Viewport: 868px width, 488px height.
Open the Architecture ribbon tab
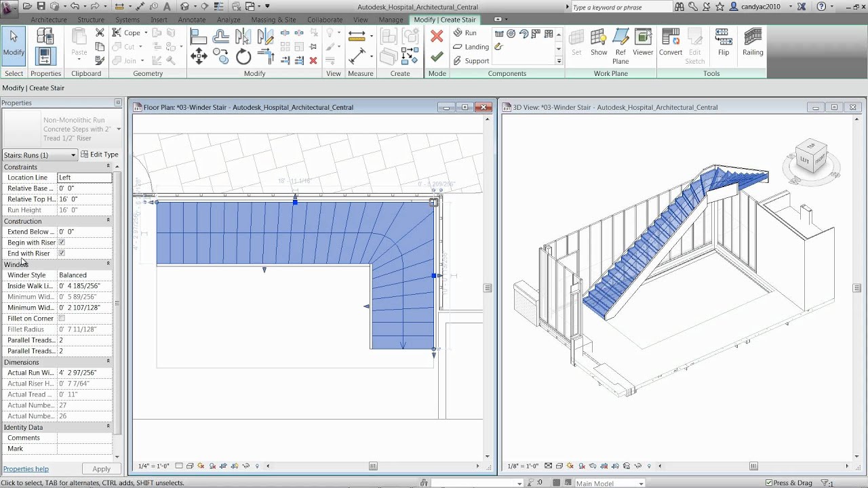tap(49, 20)
